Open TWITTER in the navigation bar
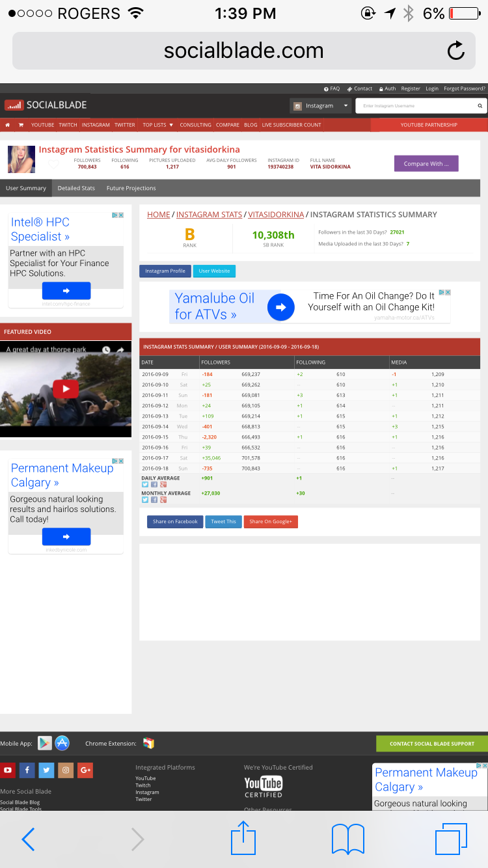The image size is (488, 868). tap(125, 125)
